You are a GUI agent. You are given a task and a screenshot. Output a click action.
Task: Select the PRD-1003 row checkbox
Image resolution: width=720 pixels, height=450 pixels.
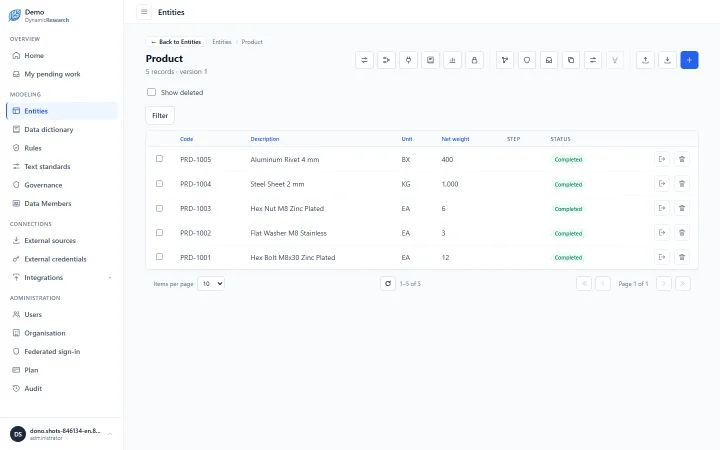(x=159, y=208)
